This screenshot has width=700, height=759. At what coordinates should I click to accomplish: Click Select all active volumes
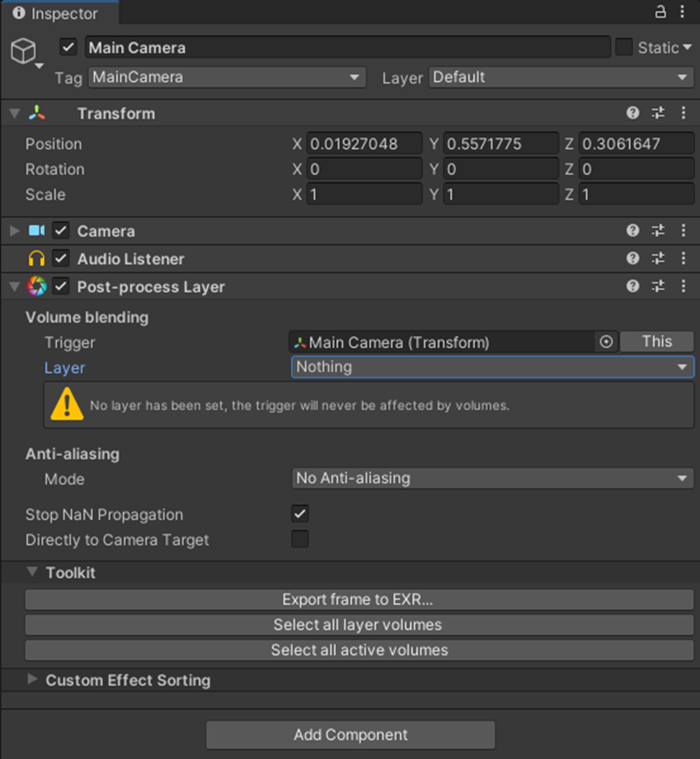pos(359,650)
